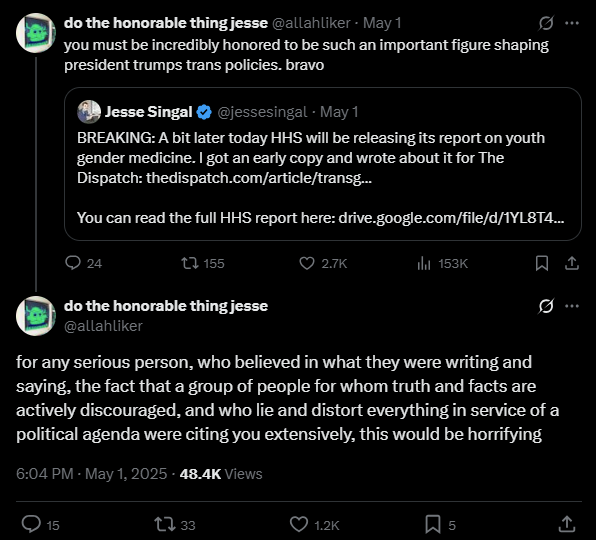Reply to main tweet with 15 replies
Viewport: 596px width, 540px height.
[40, 524]
